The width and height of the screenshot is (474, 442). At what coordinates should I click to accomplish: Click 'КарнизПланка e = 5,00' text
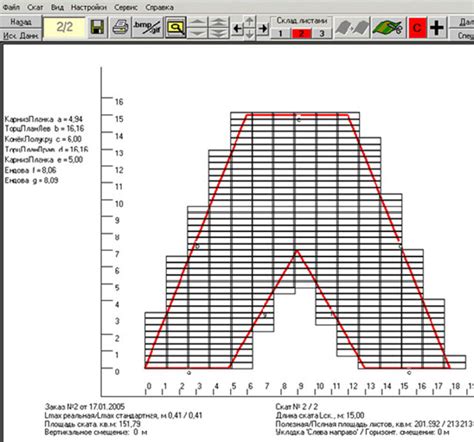[44, 160]
